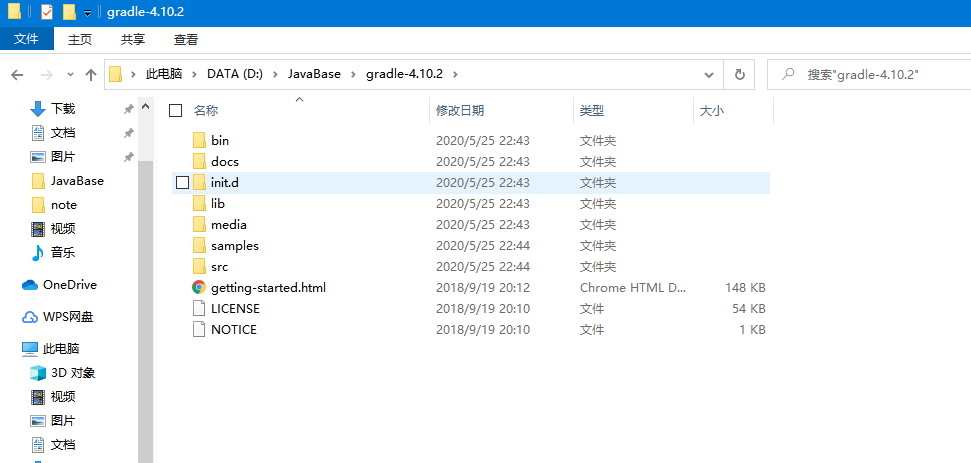Select the docs folder icon
Image resolution: width=971 pixels, height=463 pixels.
(199, 162)
